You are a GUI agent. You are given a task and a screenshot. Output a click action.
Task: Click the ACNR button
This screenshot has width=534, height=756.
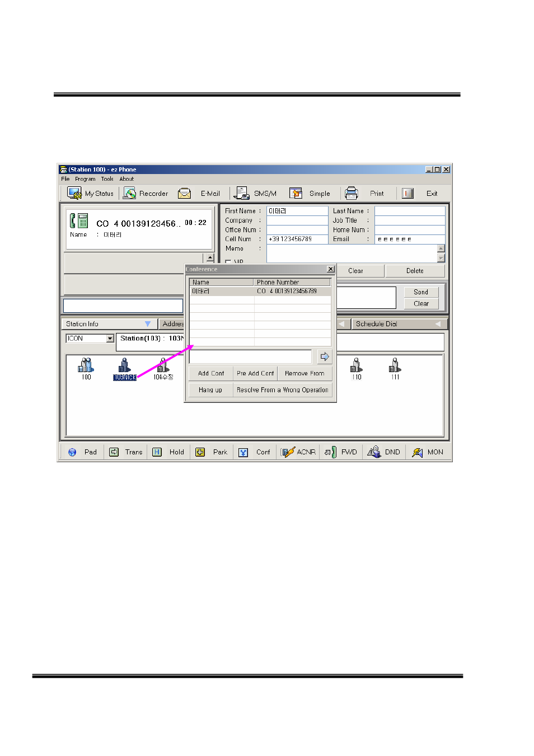coord(298,452)
